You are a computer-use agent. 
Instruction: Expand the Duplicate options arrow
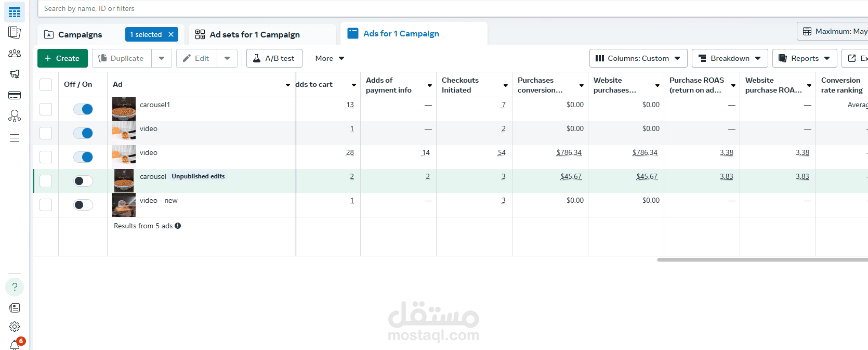pos(162,58)
